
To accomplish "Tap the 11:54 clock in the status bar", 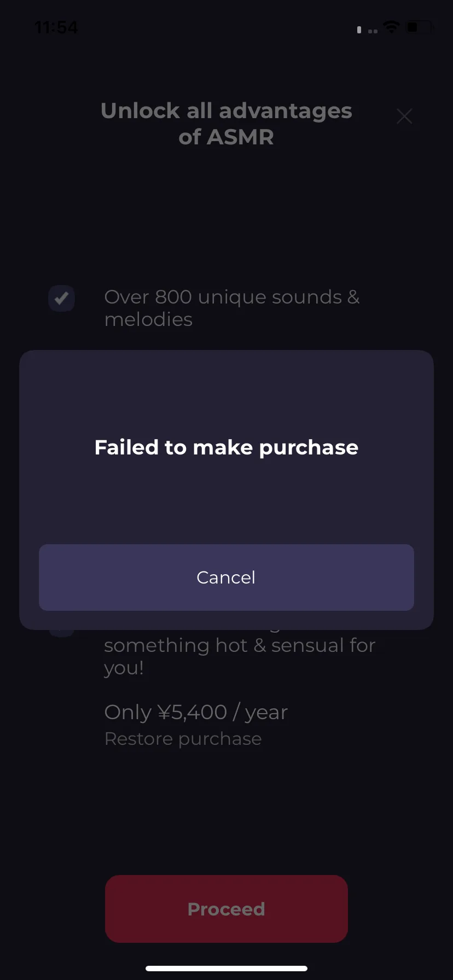I will click(56, 27).
